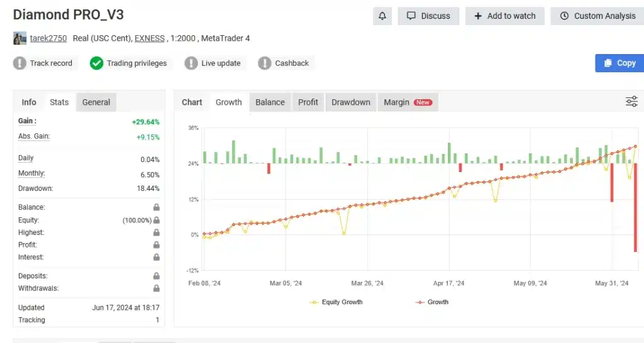Open tarek2750 user profile link
This screenshot has width=644, height=343.
[48, 38]
